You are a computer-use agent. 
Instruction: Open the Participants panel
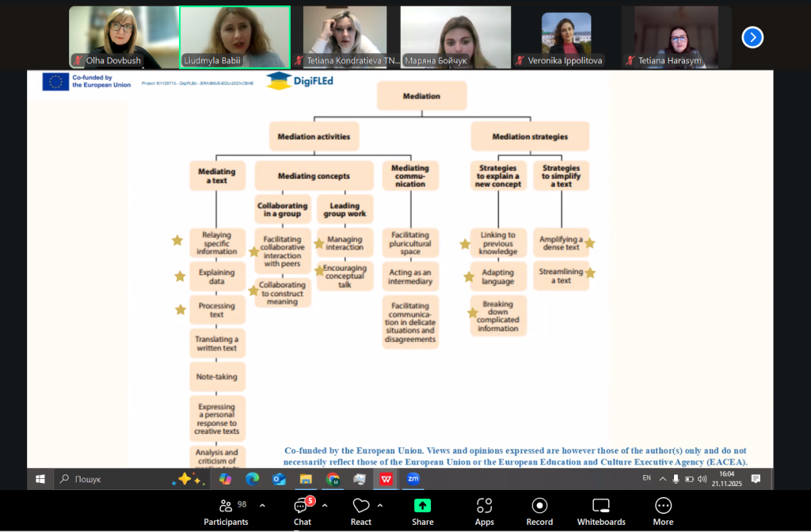coord(226,511)
